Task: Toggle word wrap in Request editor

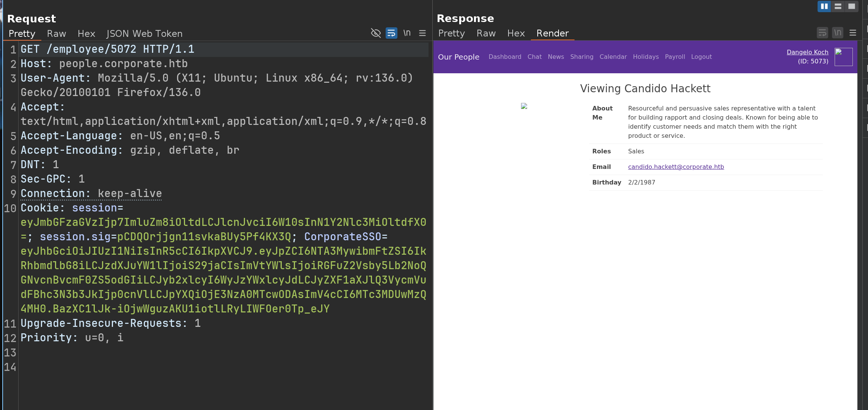Action: 391,33
